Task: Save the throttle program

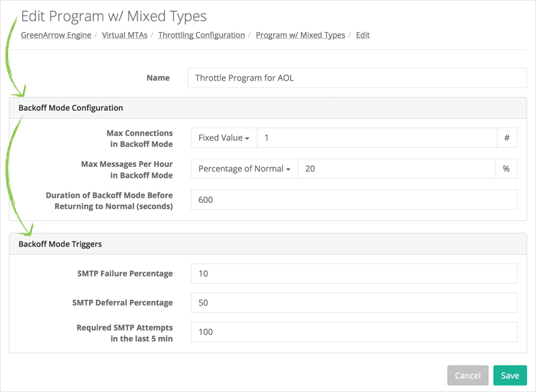Action: coord(510,376)
